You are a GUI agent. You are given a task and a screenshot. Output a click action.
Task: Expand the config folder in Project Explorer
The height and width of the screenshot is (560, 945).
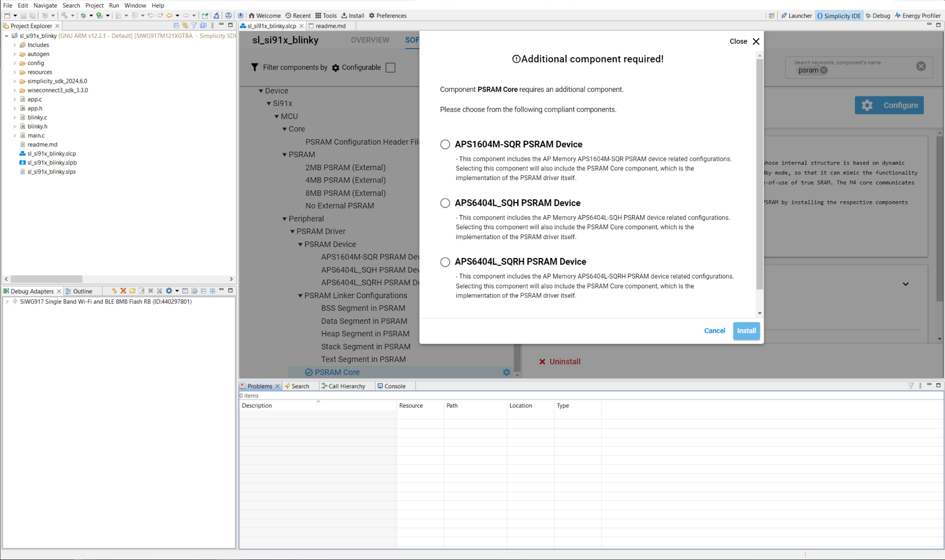point(15,63)
